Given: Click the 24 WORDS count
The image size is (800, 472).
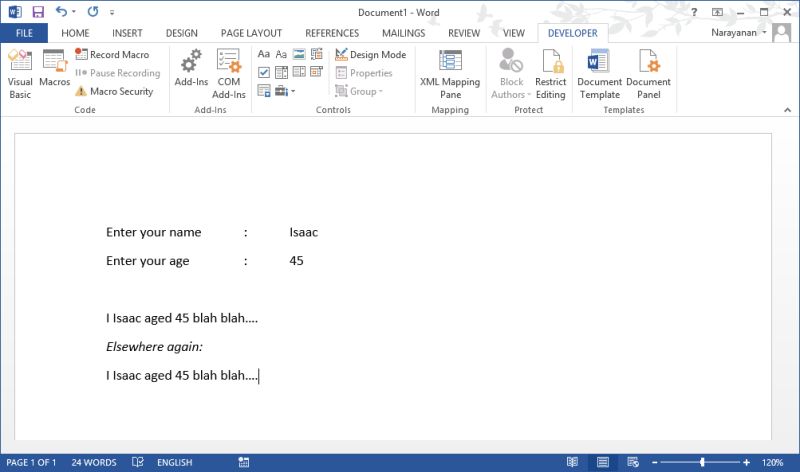Looking at the screenshot, I should pos(94,462).
